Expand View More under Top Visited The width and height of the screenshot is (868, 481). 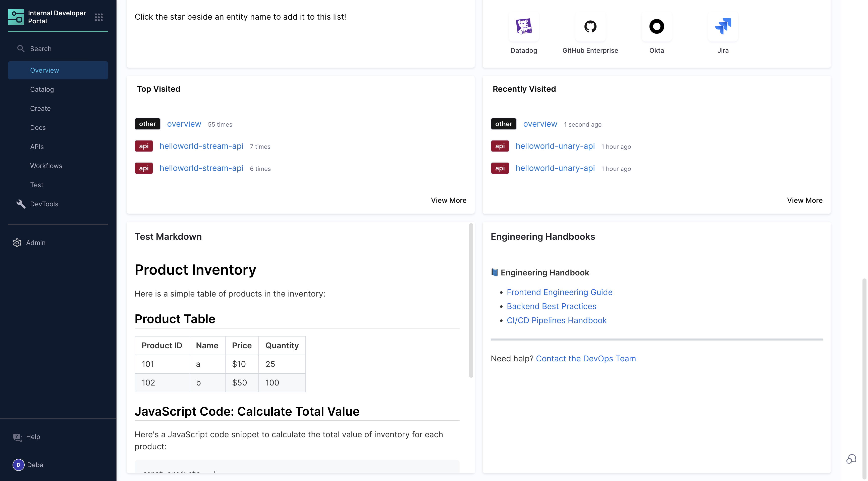449,200
